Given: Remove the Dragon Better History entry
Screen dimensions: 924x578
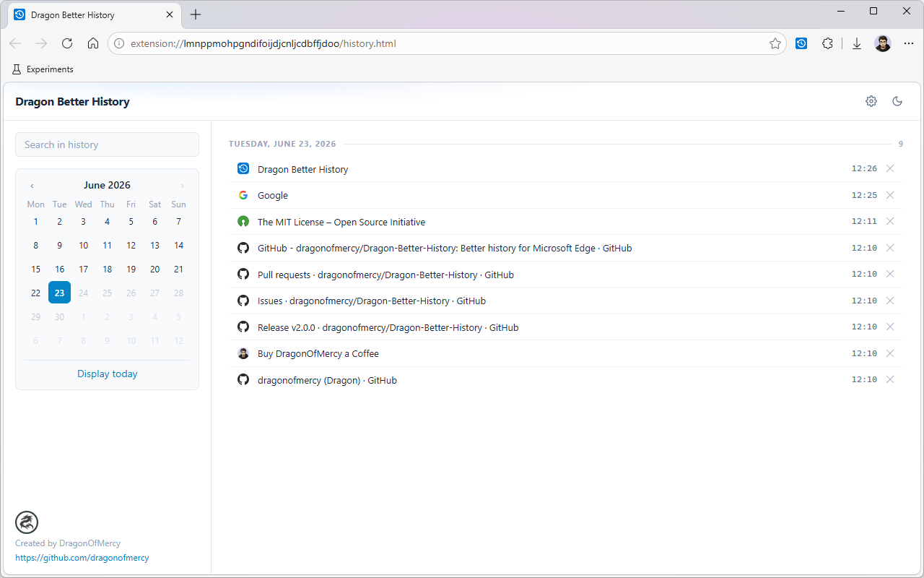Looking at the screenshot, I should (x=890, y=168).
